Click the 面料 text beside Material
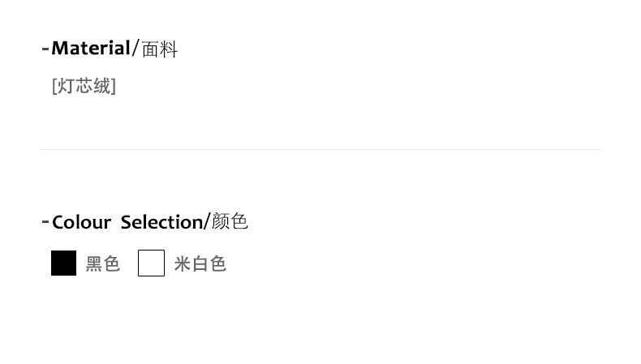This screenshot has width=641, height=364. point(160,49)
